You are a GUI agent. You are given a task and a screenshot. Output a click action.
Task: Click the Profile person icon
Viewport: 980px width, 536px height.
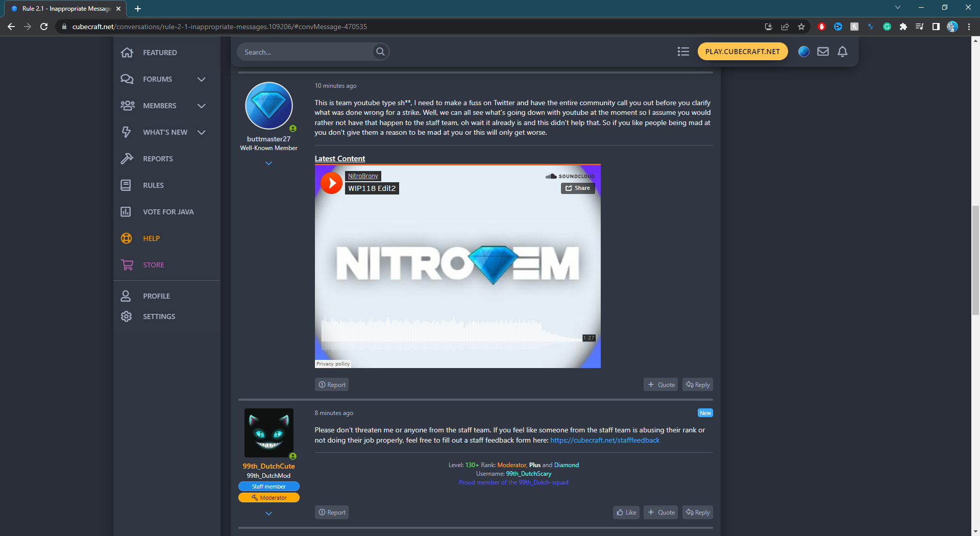126,296
